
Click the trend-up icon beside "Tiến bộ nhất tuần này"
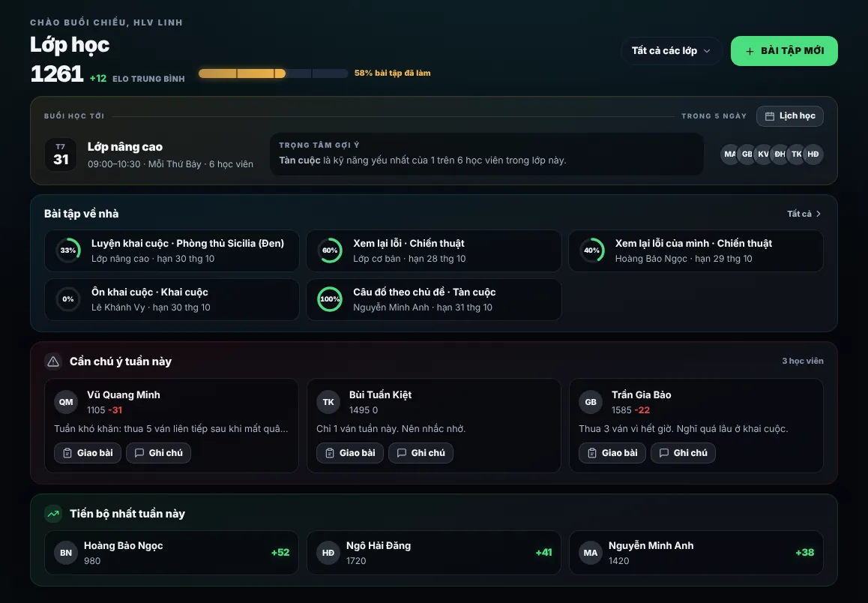click(x=53, y=514)
